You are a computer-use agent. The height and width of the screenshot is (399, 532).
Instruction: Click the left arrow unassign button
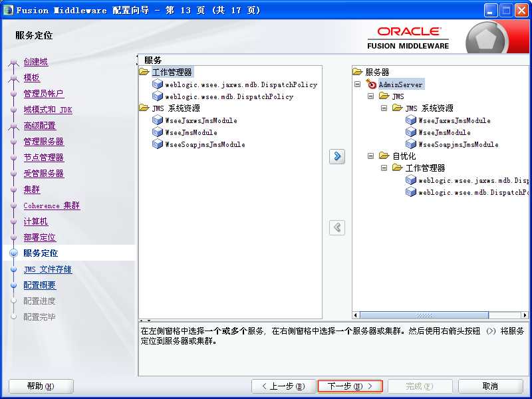coord(337,227)
